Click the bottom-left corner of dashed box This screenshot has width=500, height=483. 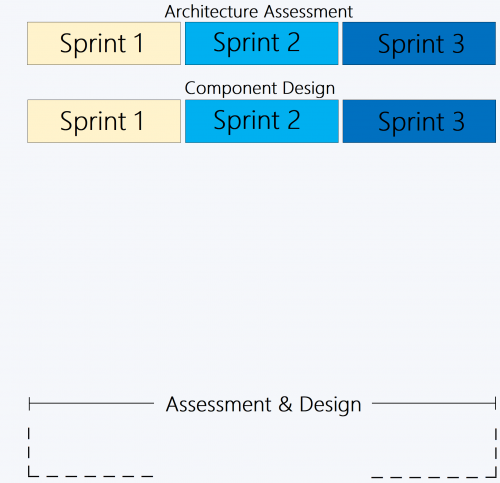point(29,475)
